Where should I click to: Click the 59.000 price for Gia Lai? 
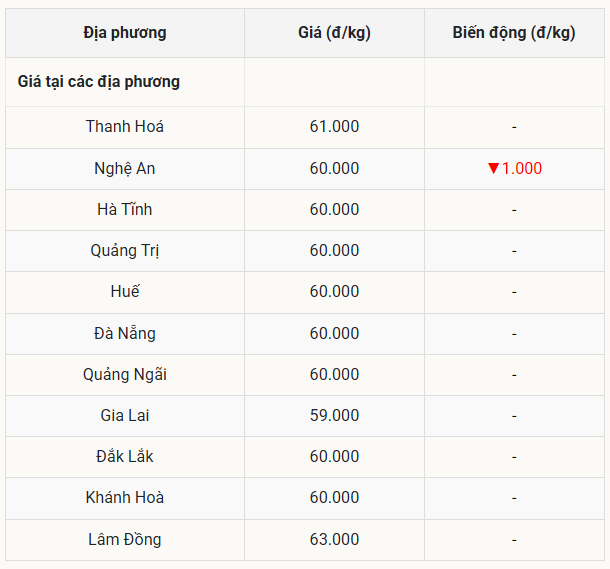pyautogui.click(x=334, y=415)
